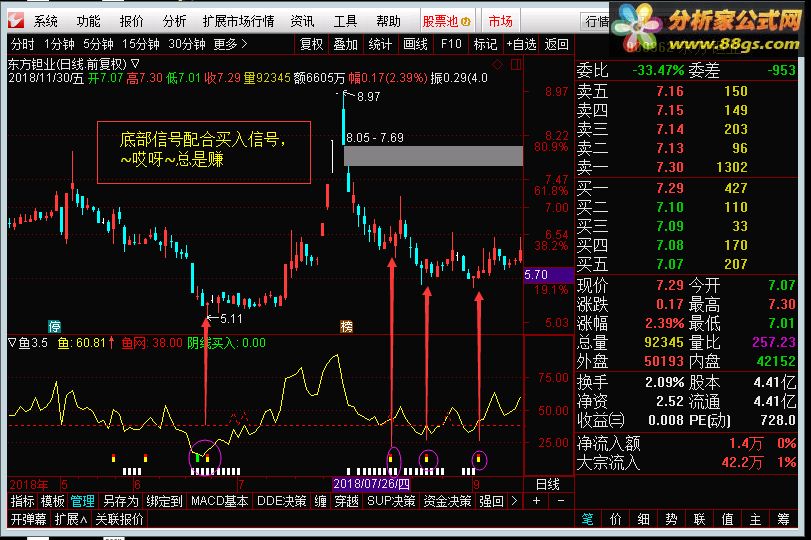
Task: Open the 报价 menu
Action: tap(131, 21)
